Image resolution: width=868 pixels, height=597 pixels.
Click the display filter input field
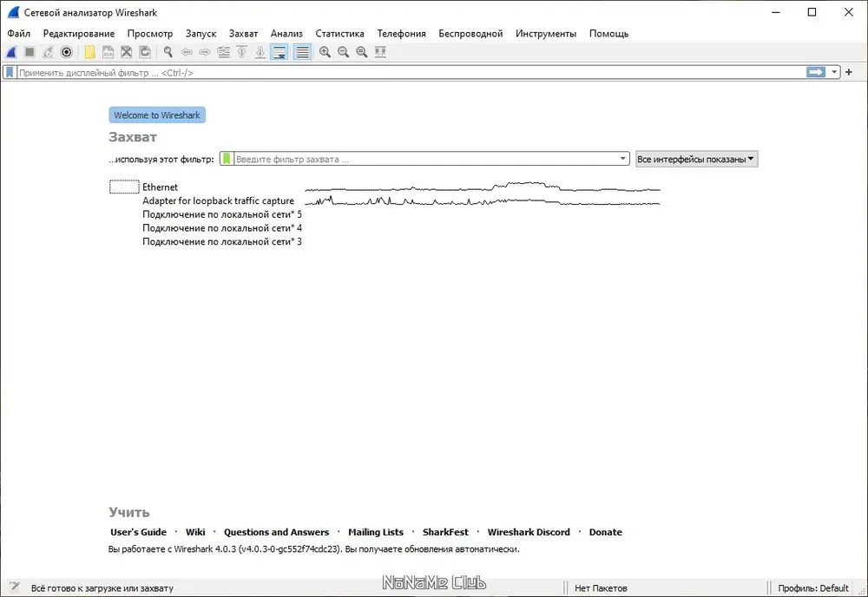411,73
